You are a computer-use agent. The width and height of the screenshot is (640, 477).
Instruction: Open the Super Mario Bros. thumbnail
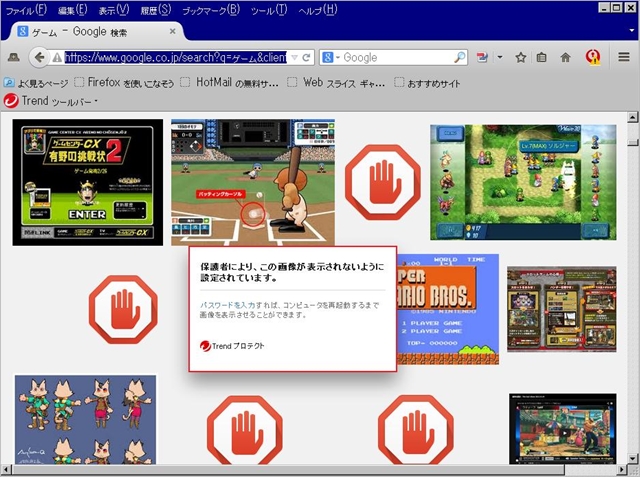tap(448, 309)
